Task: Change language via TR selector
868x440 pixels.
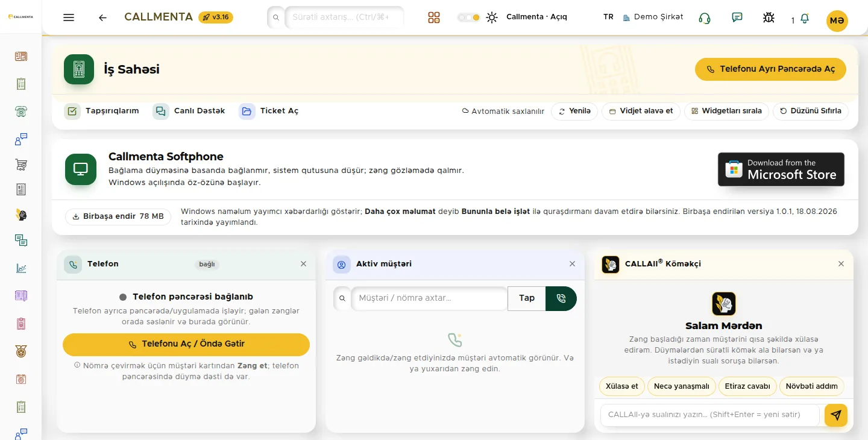Action: tap(608, 17)
